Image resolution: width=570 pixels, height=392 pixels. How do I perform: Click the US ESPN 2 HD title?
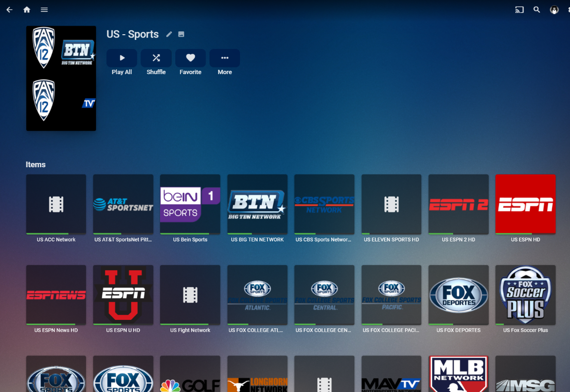pyautogui.click(x=458, y=240)
